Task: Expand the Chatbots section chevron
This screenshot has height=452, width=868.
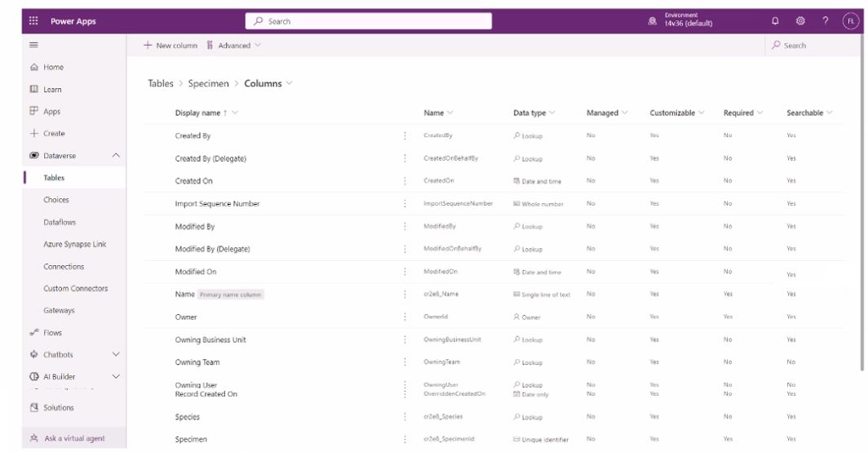Action: 116,355
